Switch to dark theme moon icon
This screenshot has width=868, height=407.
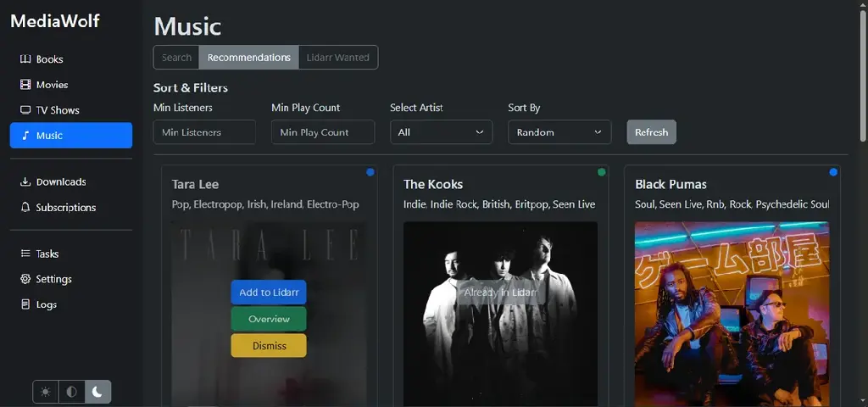click(x=97, y=392)
